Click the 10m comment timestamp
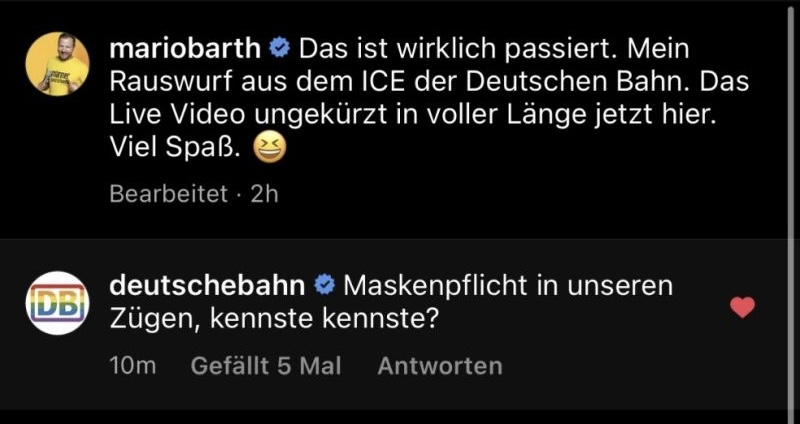Image resolution: width=800 pixels, height=424 pixels. 132,366
